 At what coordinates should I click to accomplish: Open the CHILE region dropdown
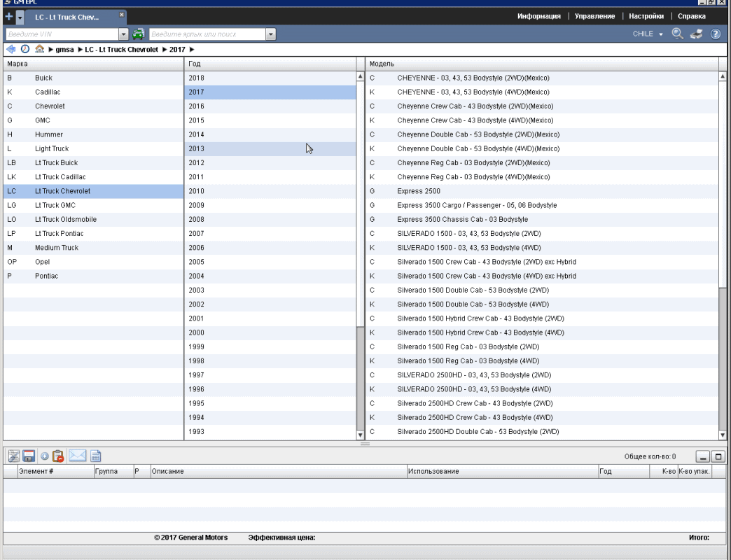pyautogui.click(x=648, y=34)
